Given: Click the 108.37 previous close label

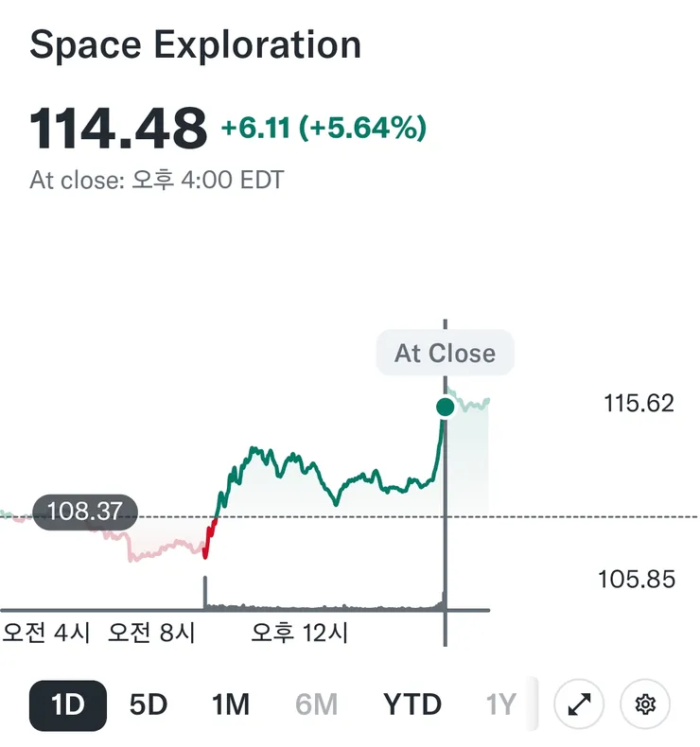Looking at the screenshot, I should tap(85, 512).
